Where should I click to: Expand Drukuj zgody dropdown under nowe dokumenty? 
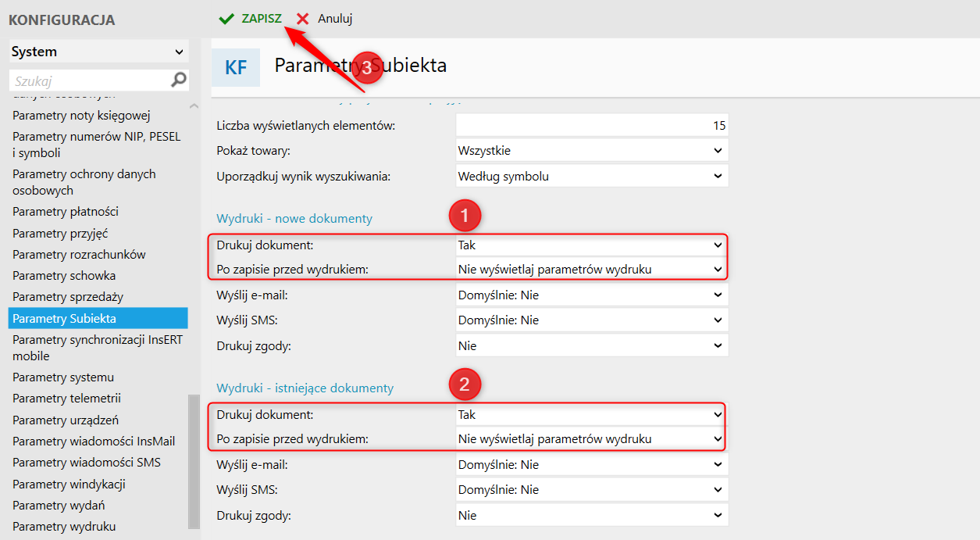pos(592,346)
